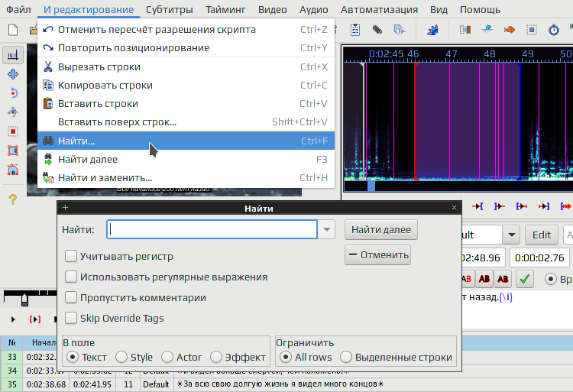
Task: Enable Использовать регулярные выражения checkbox
Action: [71, 277]
